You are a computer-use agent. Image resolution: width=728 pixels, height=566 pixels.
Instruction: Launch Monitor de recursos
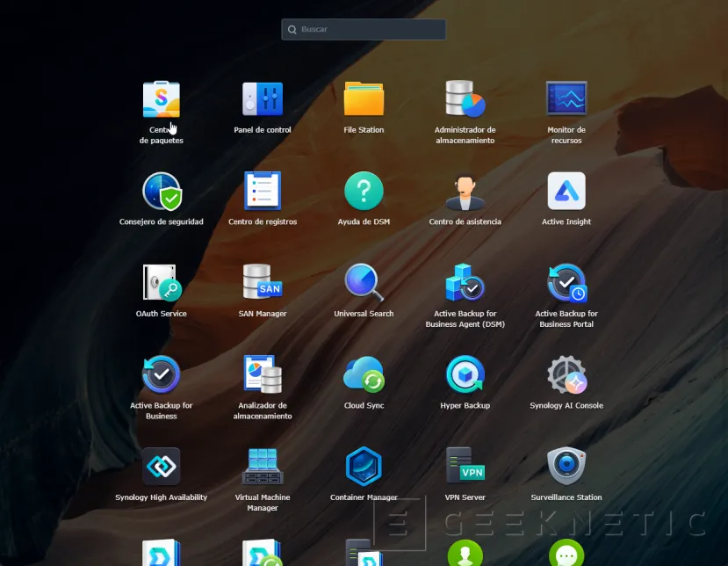point(566,99)
